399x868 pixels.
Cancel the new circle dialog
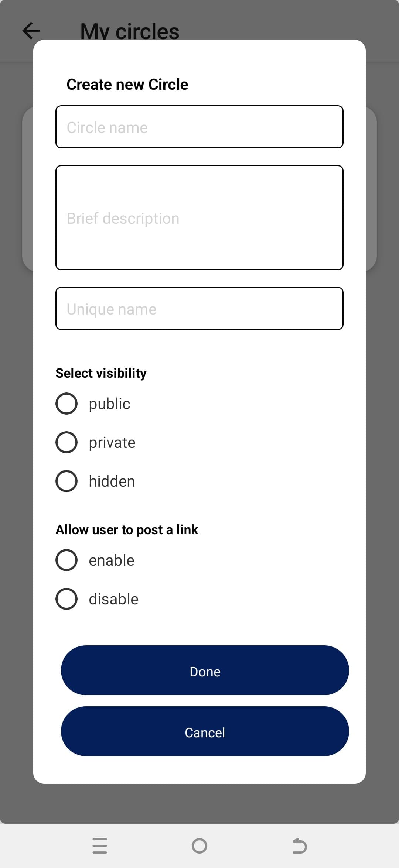[205, 731]
